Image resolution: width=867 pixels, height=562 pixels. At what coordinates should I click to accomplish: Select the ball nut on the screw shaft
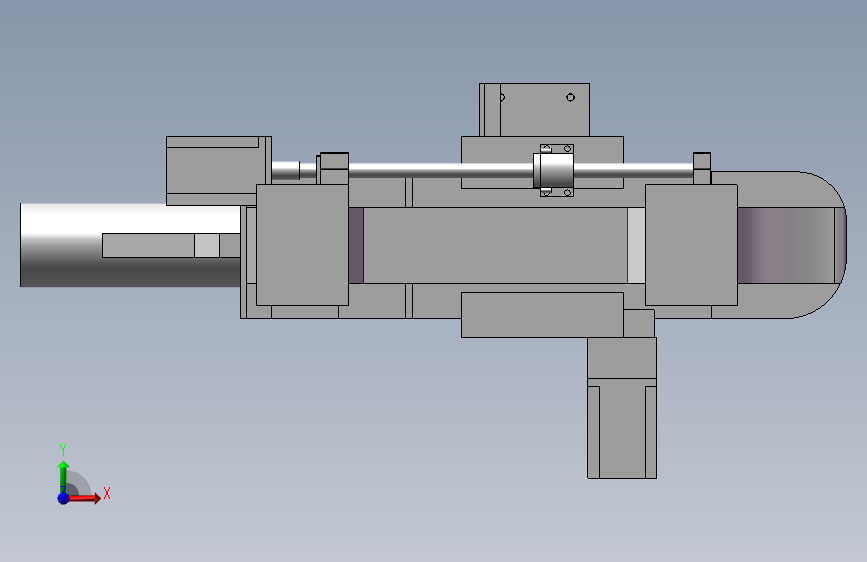point(553,170)
